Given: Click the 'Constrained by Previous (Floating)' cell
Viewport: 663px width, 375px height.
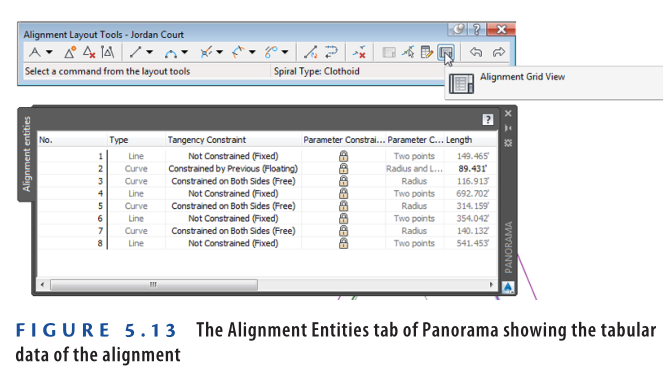Looking at the screenshot, I should 233,169.
